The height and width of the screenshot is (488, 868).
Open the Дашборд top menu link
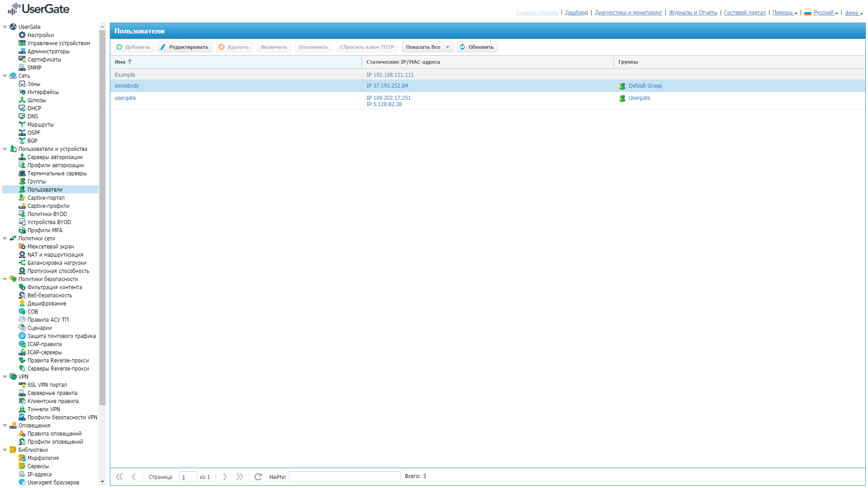click(x=576, y=13)
